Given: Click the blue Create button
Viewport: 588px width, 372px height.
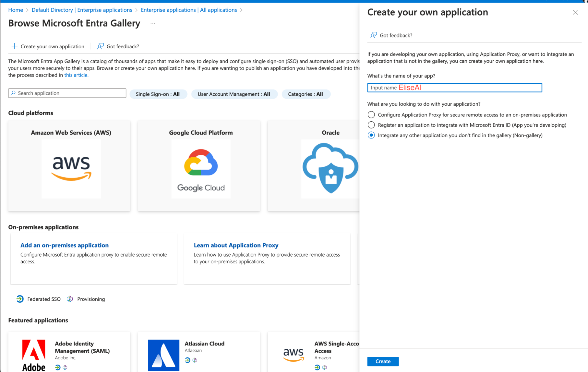Looking at the screenshot, I should point(383,361).
